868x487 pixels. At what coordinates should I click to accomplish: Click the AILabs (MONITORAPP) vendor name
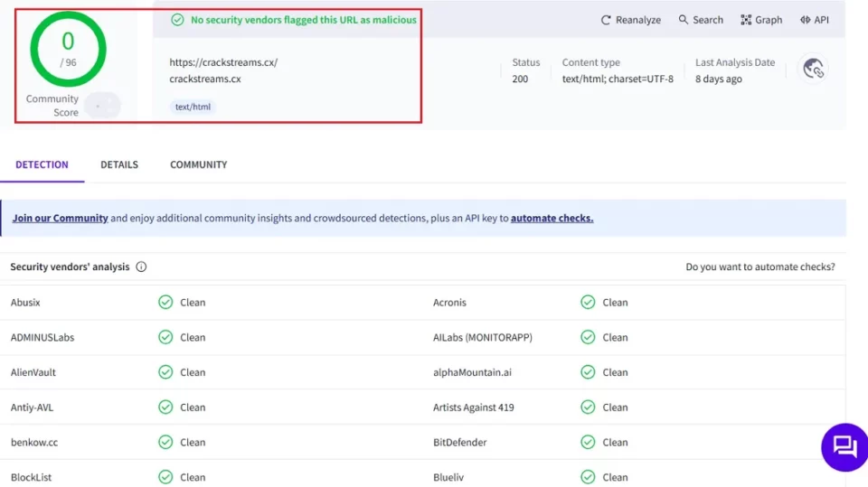[x=483, y=337]
